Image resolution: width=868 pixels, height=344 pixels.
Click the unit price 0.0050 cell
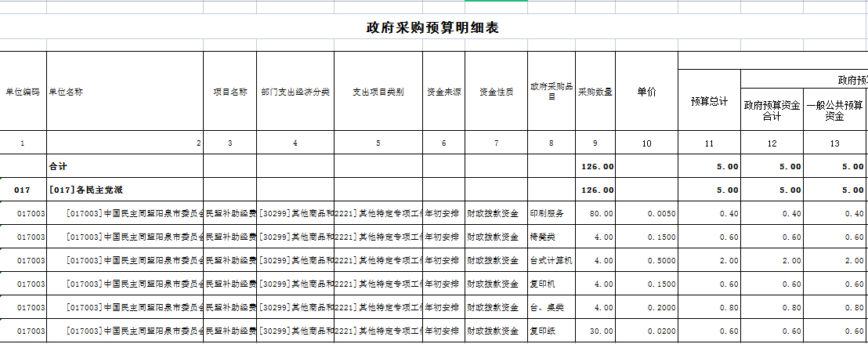tap(646, 213)
